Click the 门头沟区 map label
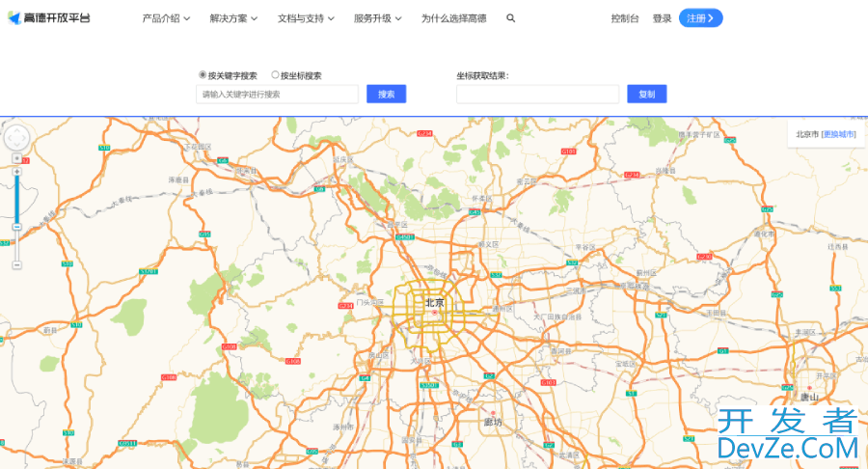 (x=370, y=302)
